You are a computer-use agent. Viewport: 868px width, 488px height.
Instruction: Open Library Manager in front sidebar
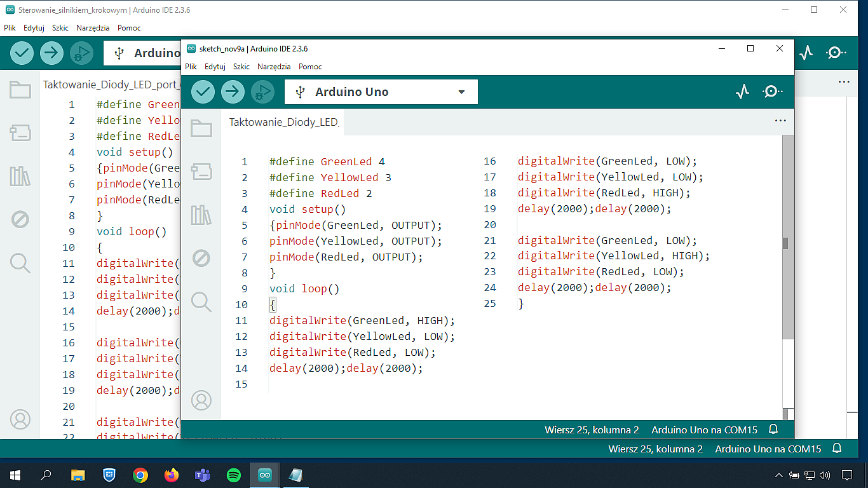(201, 215)
